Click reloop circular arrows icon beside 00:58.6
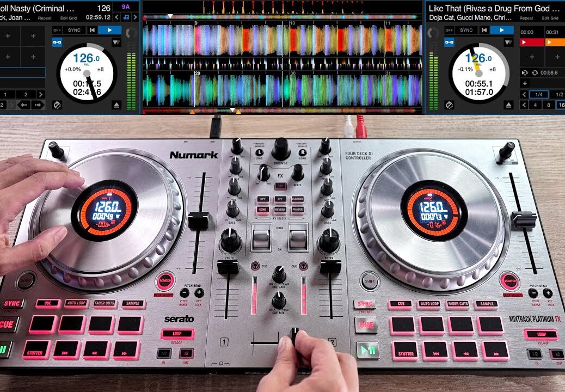565x392 pixels. pos(535,73)
